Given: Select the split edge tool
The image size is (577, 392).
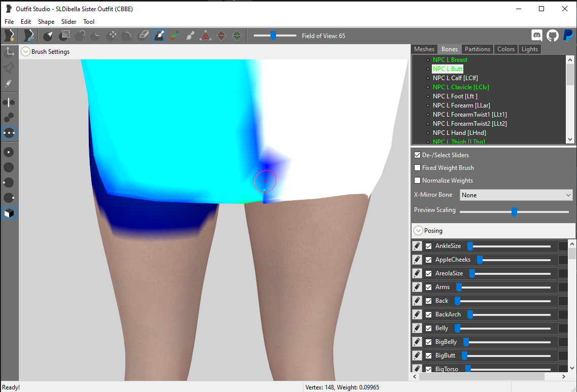Looking at the screenshot, I should [x=237, y=35].
